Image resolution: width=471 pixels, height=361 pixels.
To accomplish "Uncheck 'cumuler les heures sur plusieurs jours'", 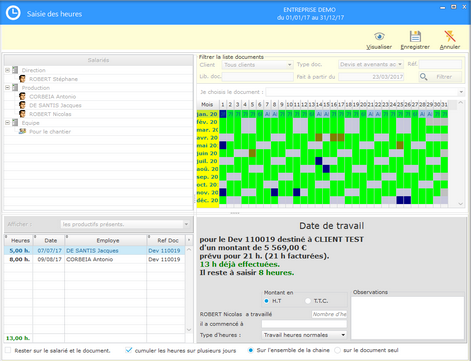I will 129,350.
